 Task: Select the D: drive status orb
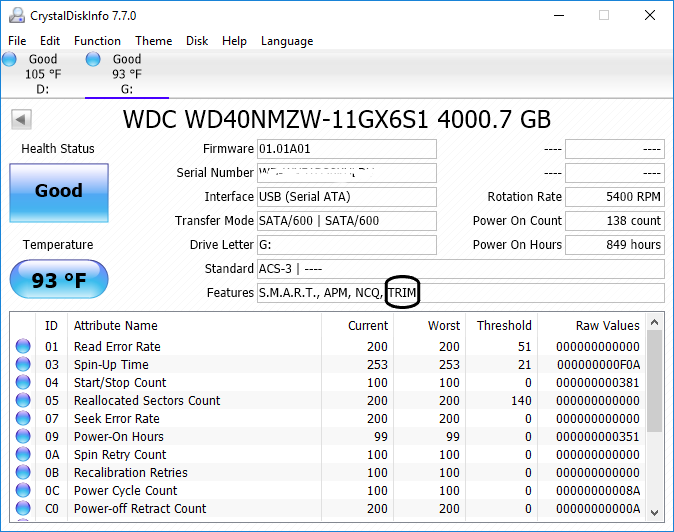(9, 59)
